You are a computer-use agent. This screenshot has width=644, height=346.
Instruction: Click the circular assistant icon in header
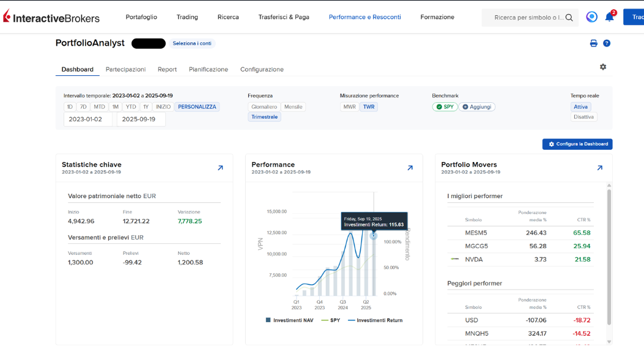(591, 17)
